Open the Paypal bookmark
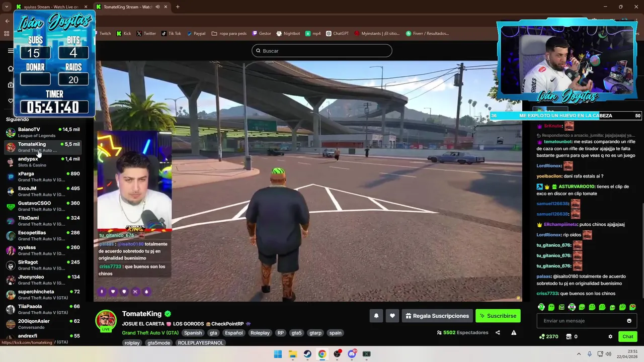644x362 pixels. point(196,34)
